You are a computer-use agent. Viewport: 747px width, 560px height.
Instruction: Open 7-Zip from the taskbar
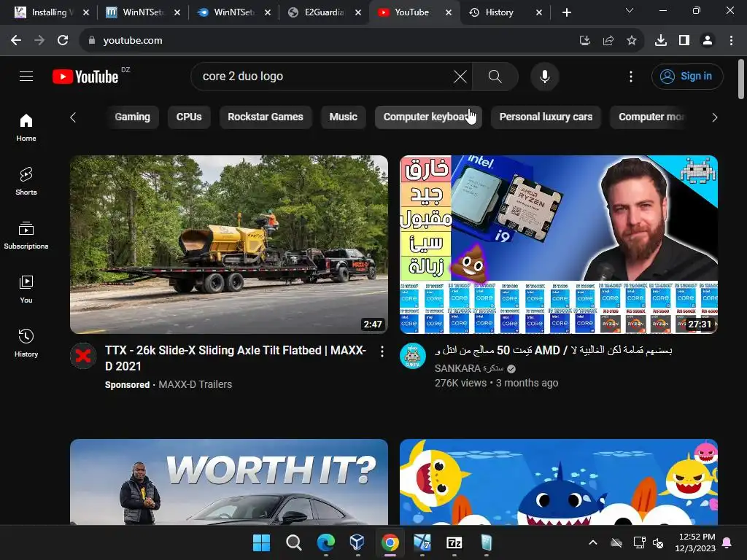[x=454, y=542]
